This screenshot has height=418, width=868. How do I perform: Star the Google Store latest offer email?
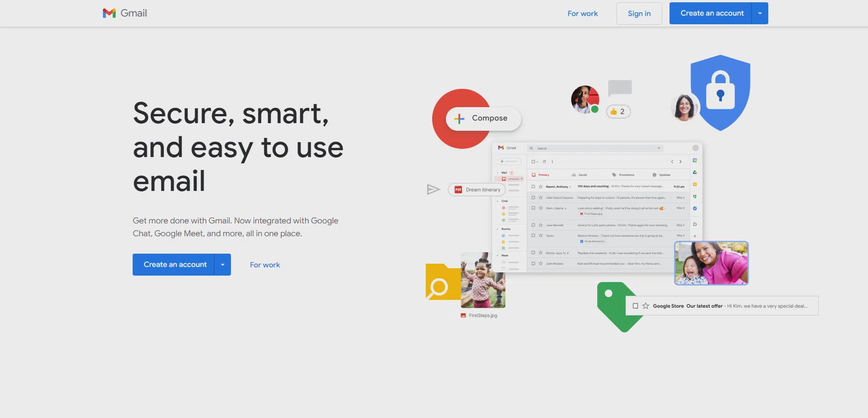pyautogui.click(x=646, y=306)
